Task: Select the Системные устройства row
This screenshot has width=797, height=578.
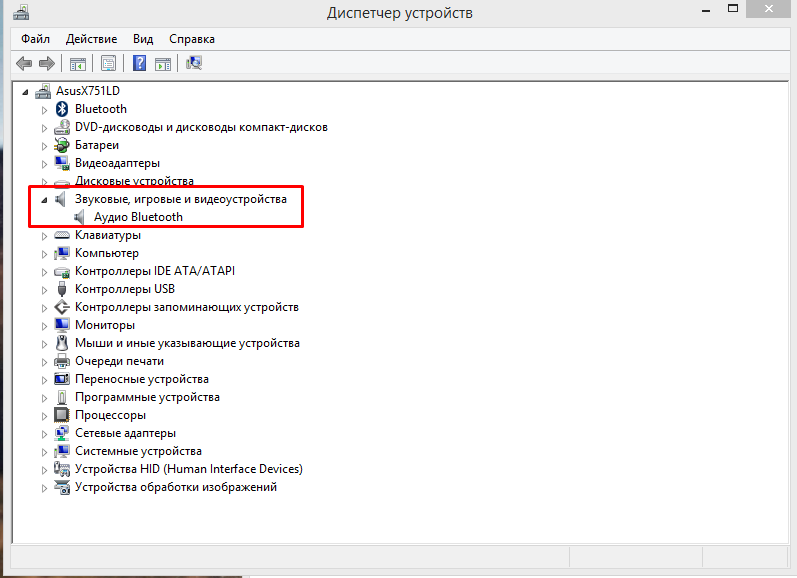Action: coord(138,451)
